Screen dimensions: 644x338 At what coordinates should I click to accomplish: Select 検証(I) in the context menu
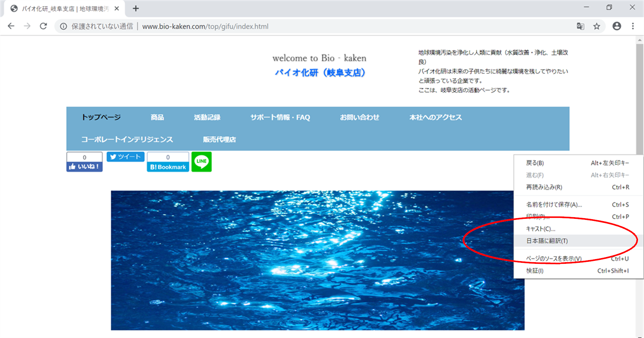(578, 271)
